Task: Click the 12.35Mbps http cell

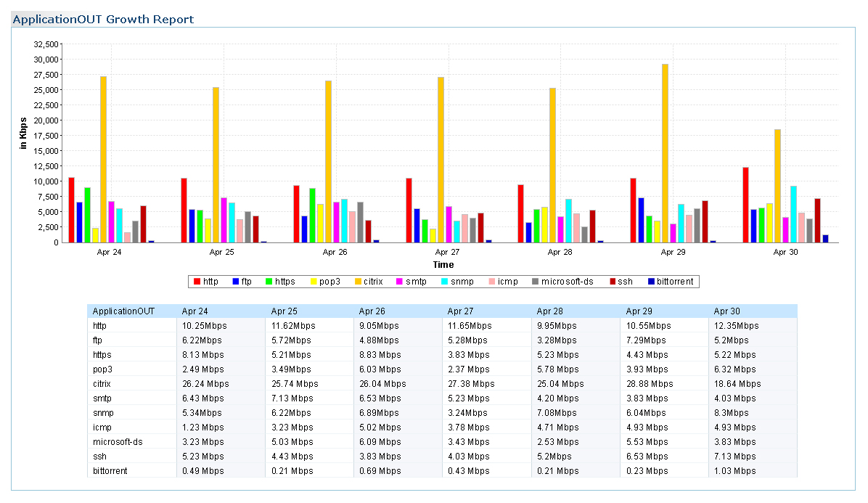Action: (736, 326)
